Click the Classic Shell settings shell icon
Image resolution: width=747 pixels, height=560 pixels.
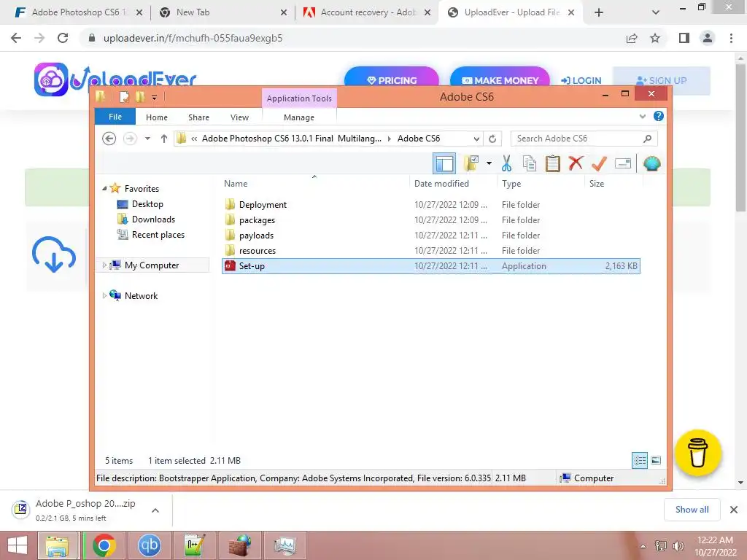(x=651, y=164)
